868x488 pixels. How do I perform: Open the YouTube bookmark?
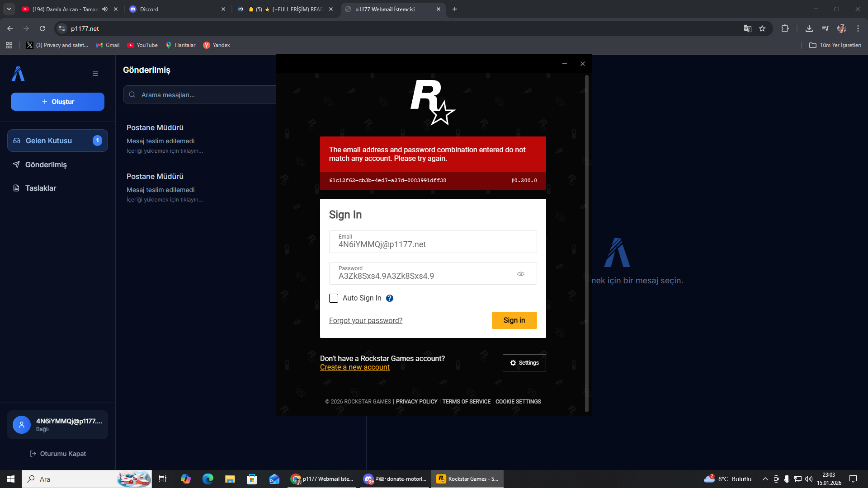pos(142,45)
